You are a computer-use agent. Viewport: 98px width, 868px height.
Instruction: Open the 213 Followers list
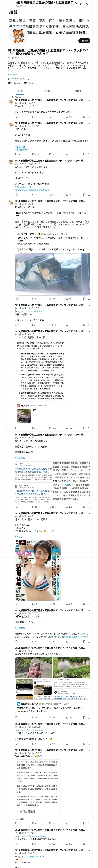[30, 83]
